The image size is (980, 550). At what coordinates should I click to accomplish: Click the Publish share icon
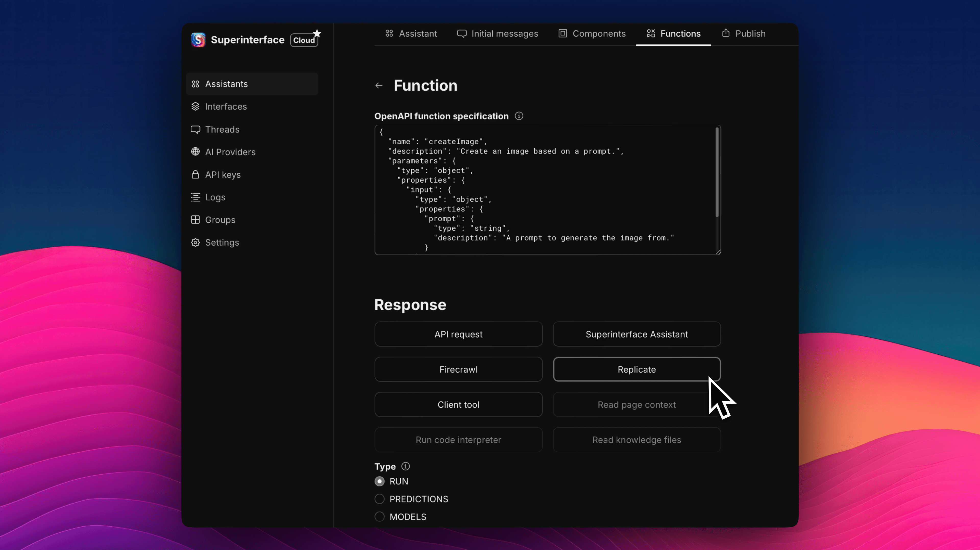coord(726,33)
